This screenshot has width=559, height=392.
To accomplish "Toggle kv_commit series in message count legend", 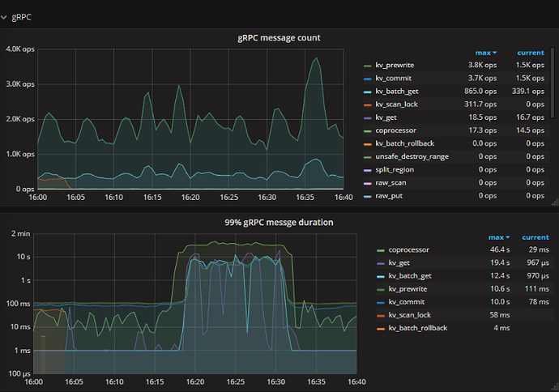I will (395, 79).
